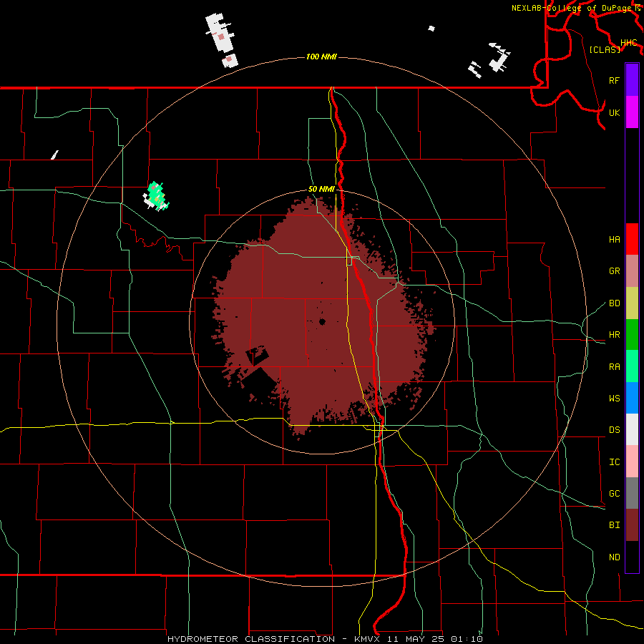Click the RF purple legend swatch
Image resolution: width=644 pixels, height=644 pixels.
tap(632, 80)
